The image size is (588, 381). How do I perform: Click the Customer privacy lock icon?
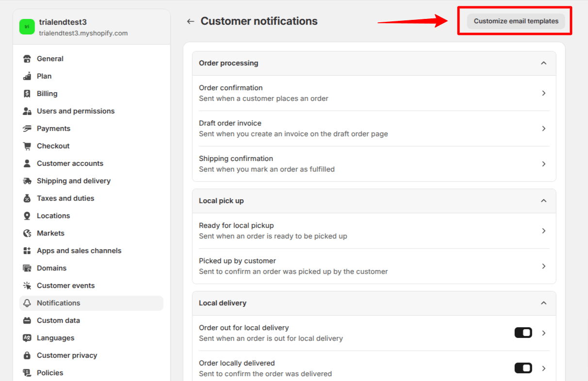28,355
